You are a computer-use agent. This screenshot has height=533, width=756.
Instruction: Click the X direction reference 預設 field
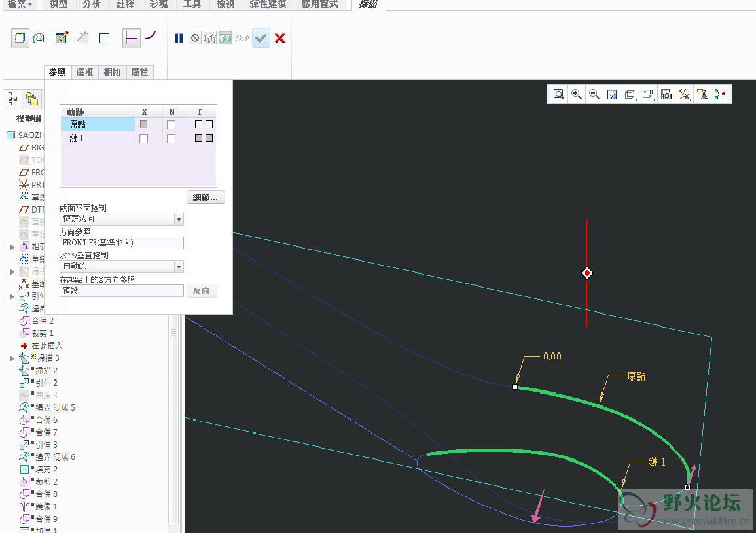pyautogui.click(x=122, y=290)
